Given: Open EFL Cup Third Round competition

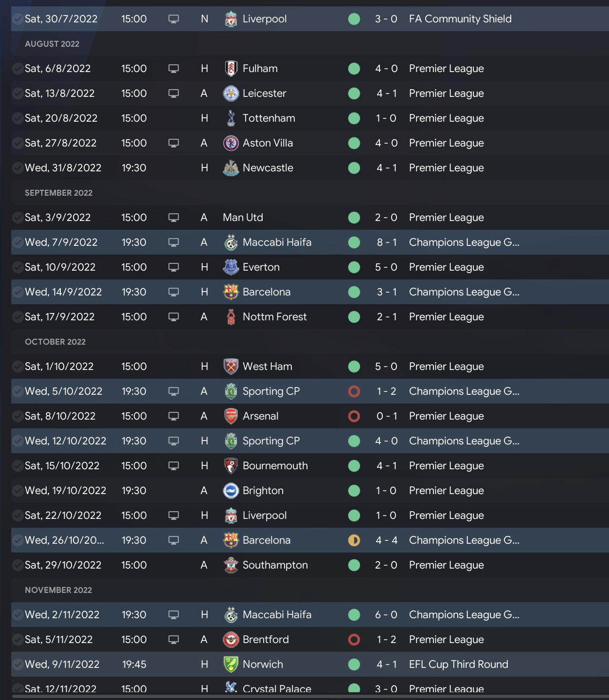Looking at the screenshot, I should pos(459,664).
